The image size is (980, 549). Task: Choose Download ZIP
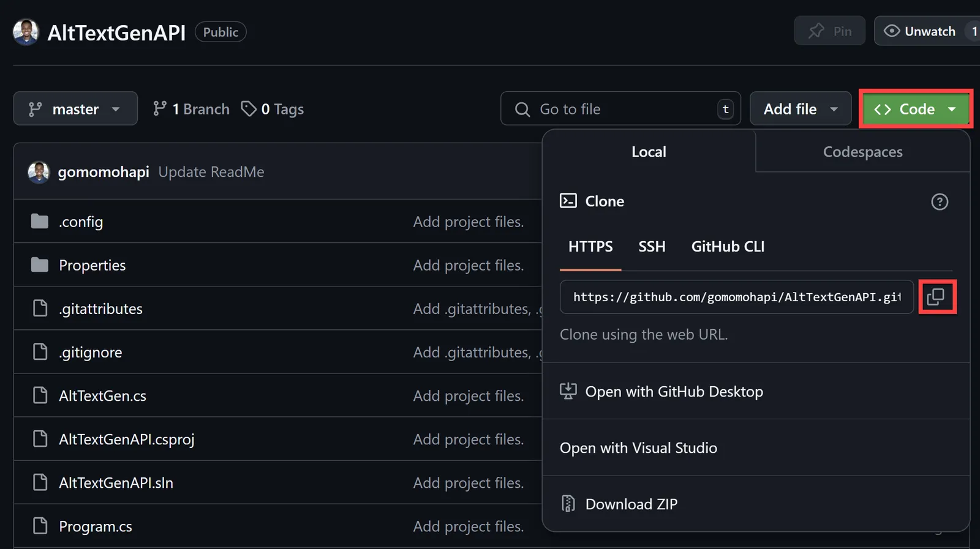click(x=756, y=504)
